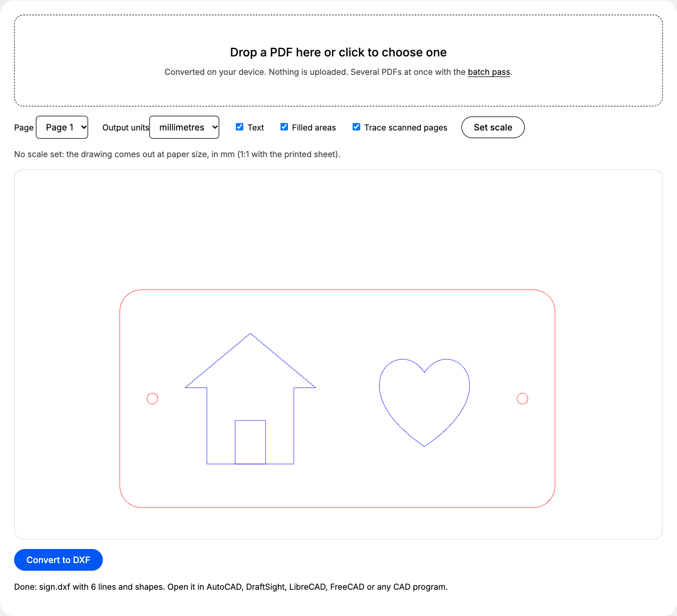Click the 'Converted on your device' description text
This screenshot has height=616, width=677.
click(x=338, y=72)
